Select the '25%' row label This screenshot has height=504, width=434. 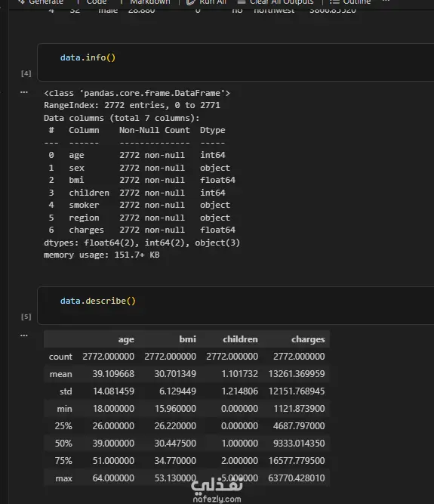63,426
